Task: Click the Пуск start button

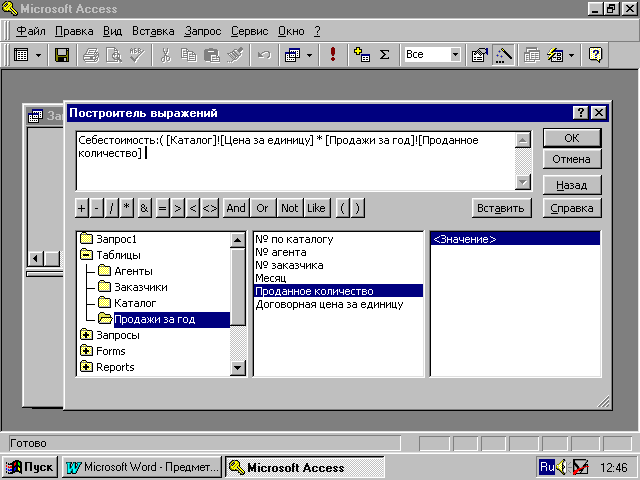Action: (30, 467)
